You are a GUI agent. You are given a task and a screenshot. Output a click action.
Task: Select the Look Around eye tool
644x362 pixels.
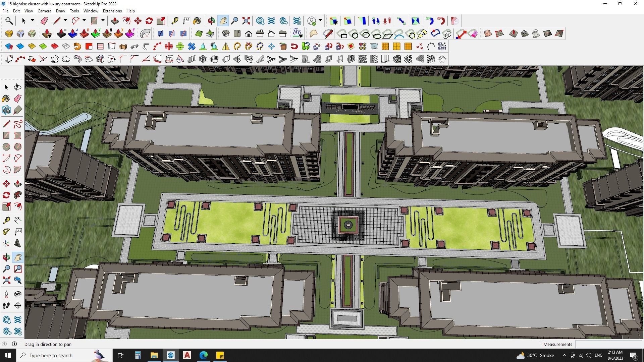click(18, 294)
